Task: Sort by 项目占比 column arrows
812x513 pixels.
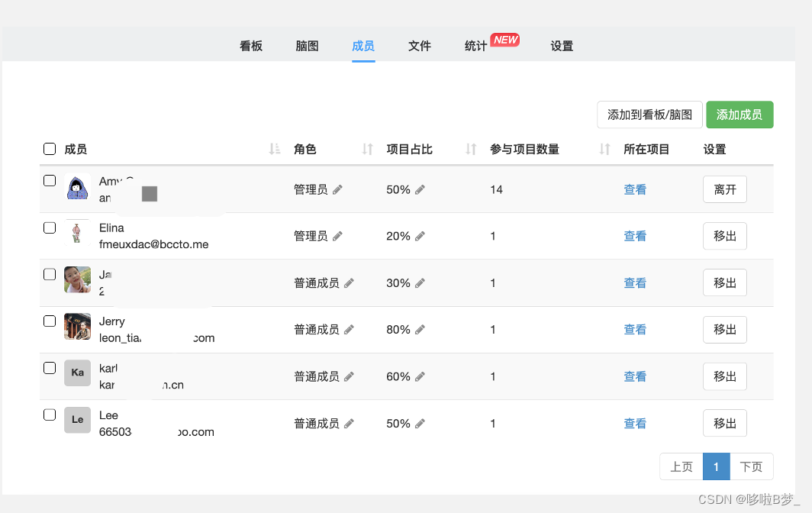Action: [471, 149]
